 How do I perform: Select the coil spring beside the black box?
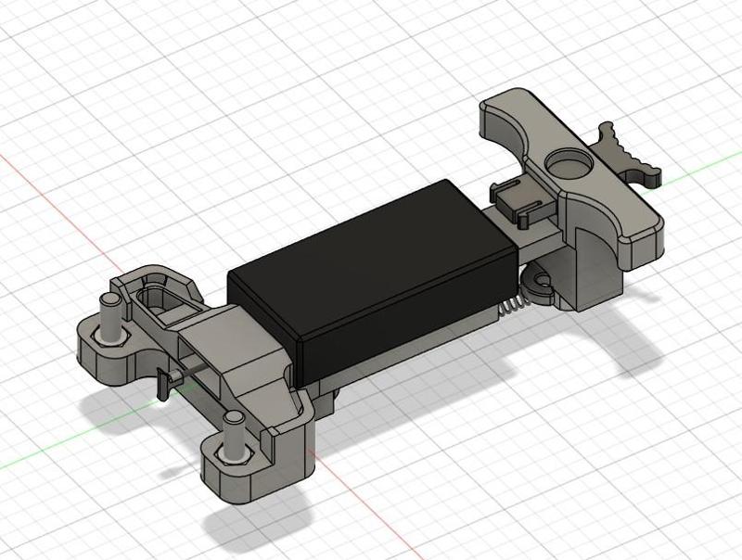pyautogui.click(x=512, y=304)
